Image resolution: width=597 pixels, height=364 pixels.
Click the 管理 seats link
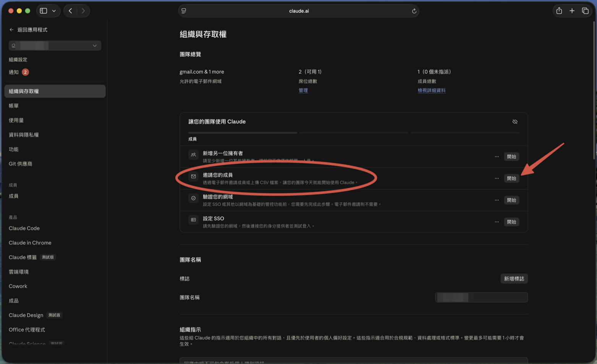(303, 90)
